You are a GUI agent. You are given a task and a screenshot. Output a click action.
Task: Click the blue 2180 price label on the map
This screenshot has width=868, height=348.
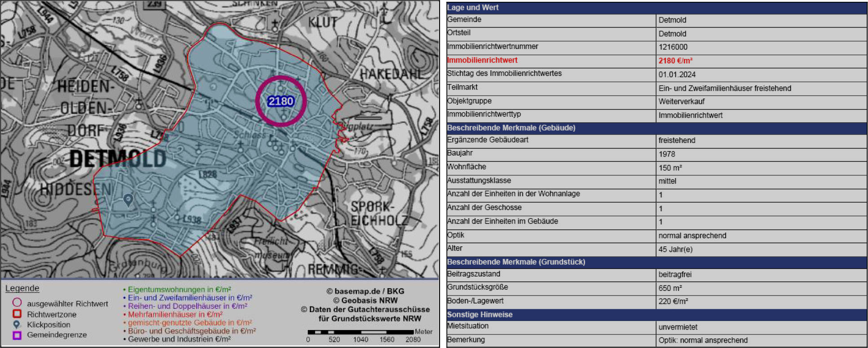(281, 101)
